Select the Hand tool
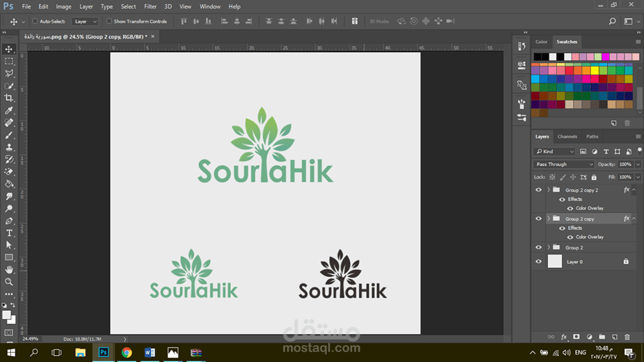The height and width of the screenshot is (362, 644). tap(9, 269)
